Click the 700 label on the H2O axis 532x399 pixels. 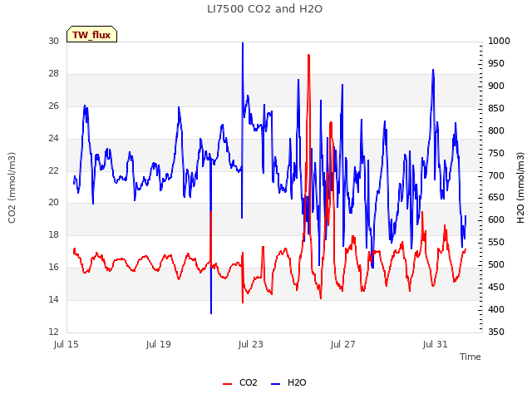[x=496, y=175]
